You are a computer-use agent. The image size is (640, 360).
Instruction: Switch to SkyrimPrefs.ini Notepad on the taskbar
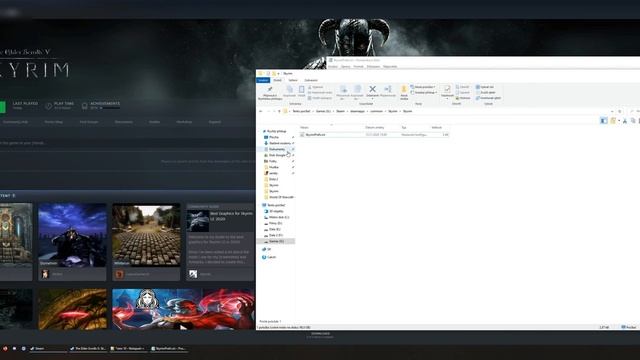pos(168,349)
